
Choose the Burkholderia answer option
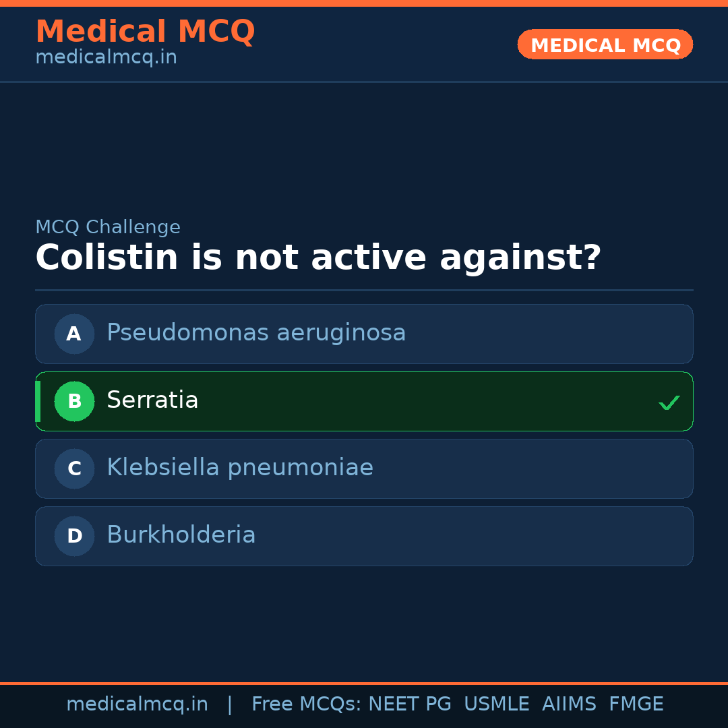point(181,535)
